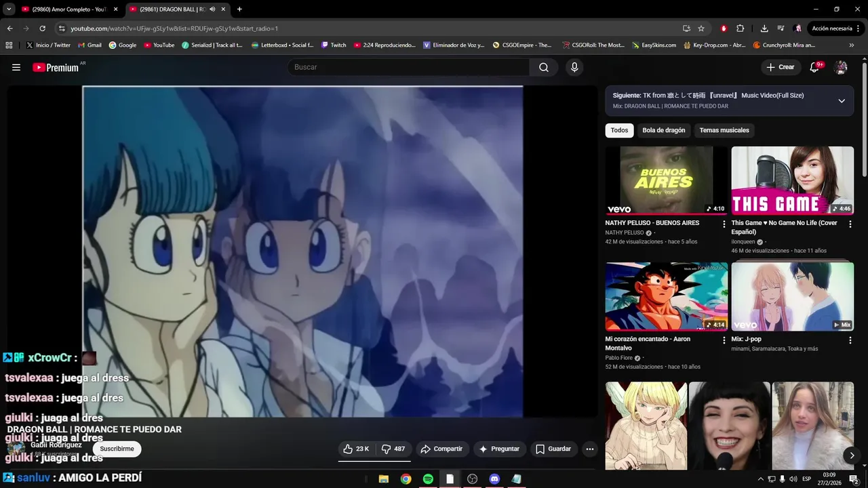
Task: Start voice search with microphone icon
Action: pos(574,67)
